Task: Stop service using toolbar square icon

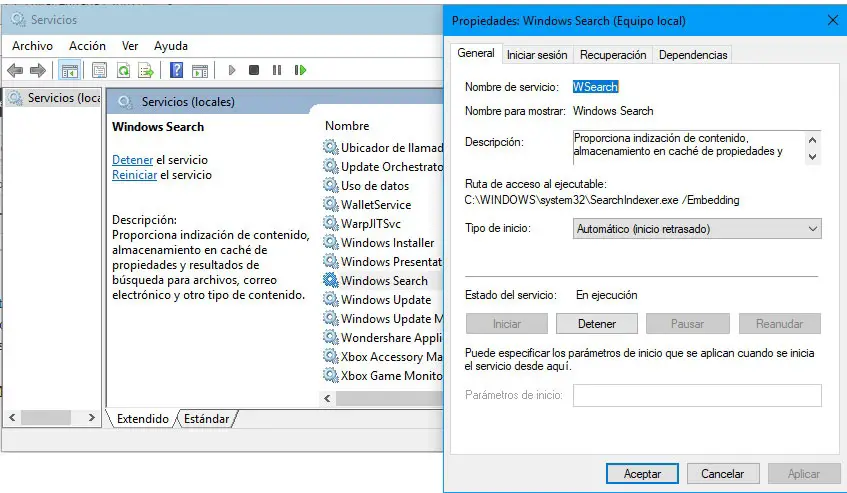Action: pyautogui.click(x=254, y=70)
